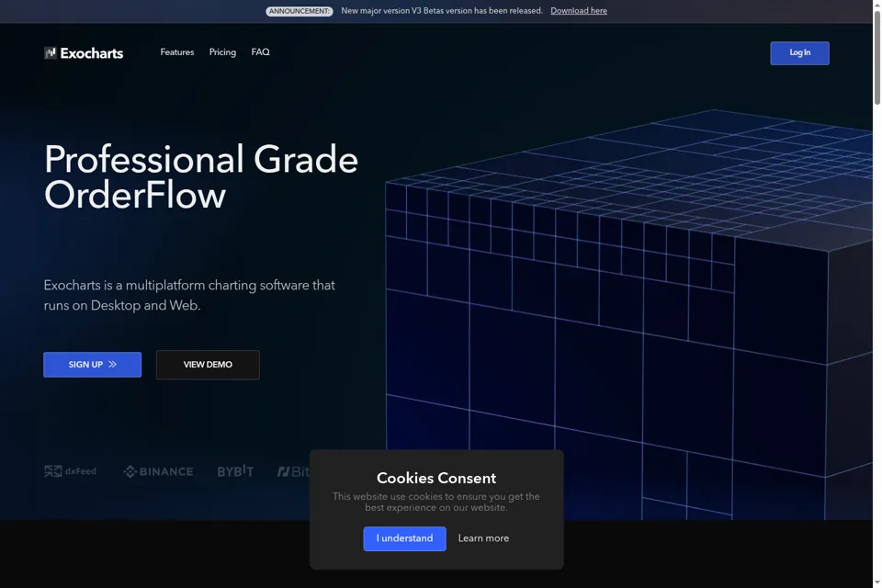The width and height of the screenshot is (882, 588).
Task: Click the Bybit partner logo
Action: pyautogui.click(x=235, y=471)
